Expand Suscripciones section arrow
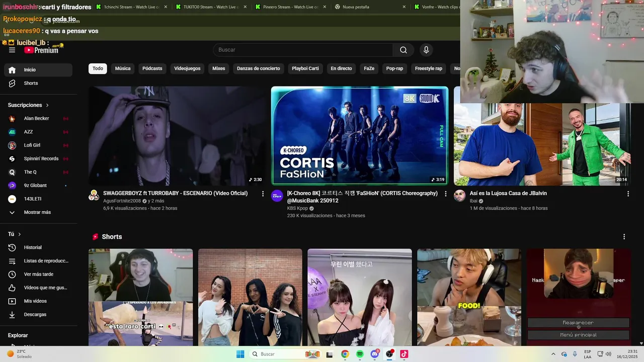Viewport: 644px width, 362px height. tap(47, 105)
